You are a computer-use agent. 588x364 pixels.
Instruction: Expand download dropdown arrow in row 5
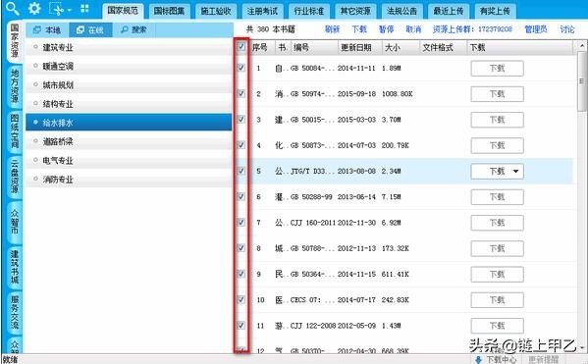pyautogui.click(x=516, y=172)
